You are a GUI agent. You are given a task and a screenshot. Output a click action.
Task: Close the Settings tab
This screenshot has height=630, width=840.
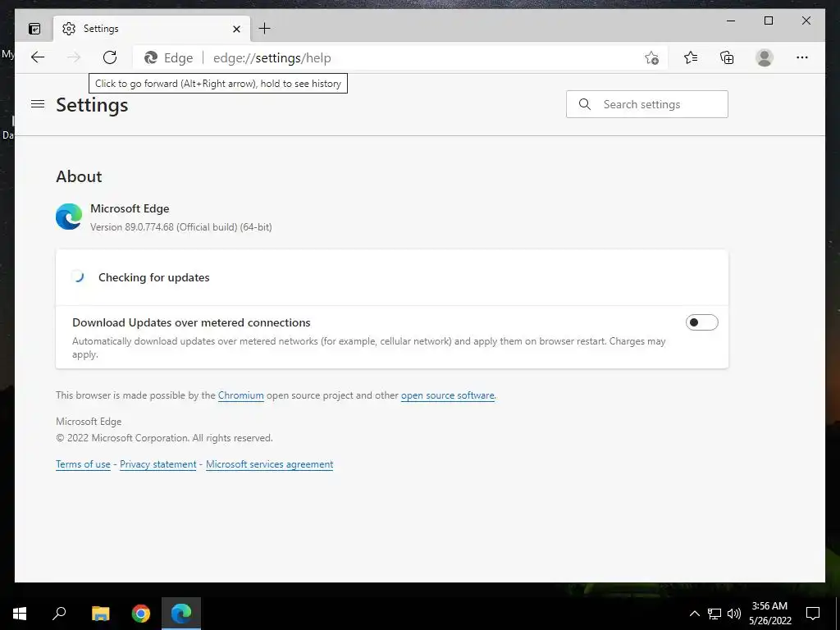(x=236, y=29)
